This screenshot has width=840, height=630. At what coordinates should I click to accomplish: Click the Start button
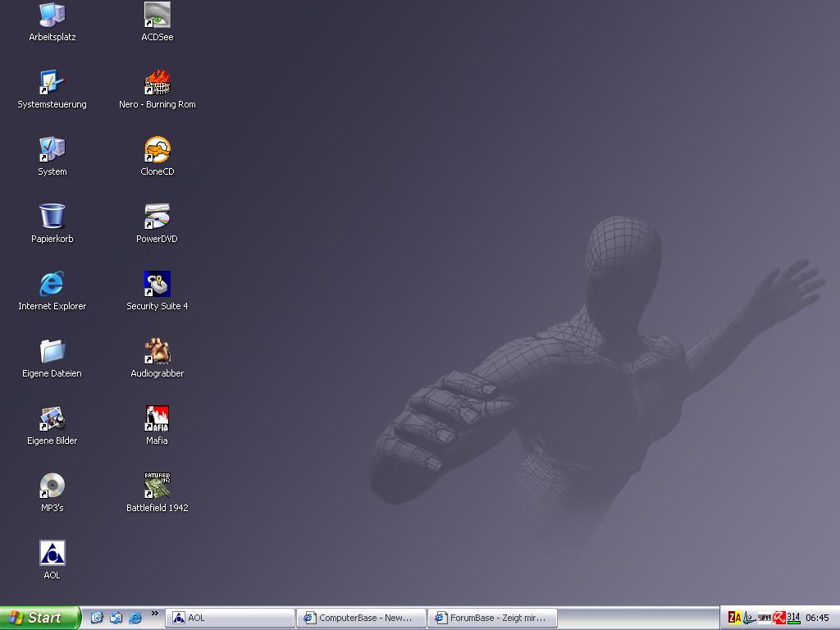point(39,618)
